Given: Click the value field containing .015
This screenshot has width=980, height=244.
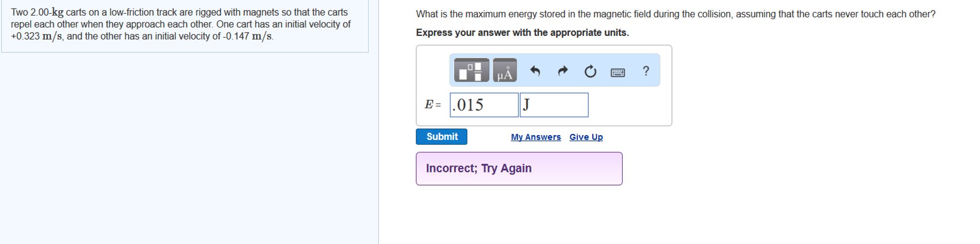Looking at the screenshot, I should pyautogui.click(x=484, y=105).
